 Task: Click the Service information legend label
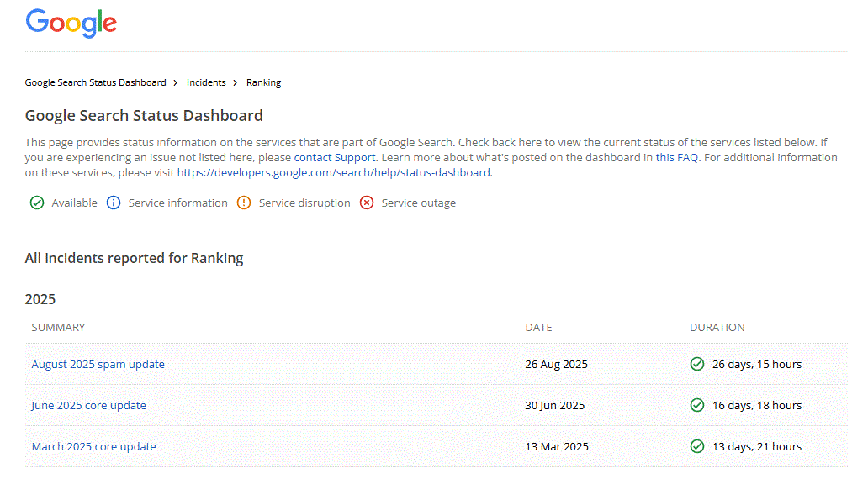coord(177,203)
